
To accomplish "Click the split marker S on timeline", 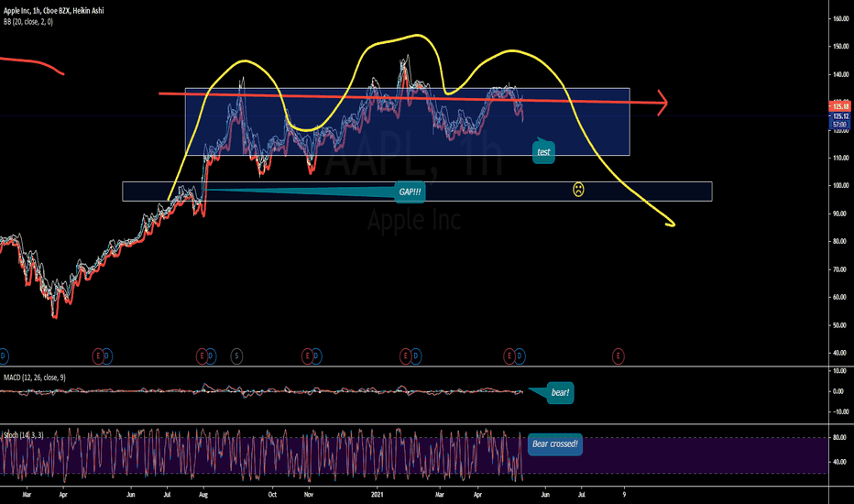I will [x=236, y=356].
